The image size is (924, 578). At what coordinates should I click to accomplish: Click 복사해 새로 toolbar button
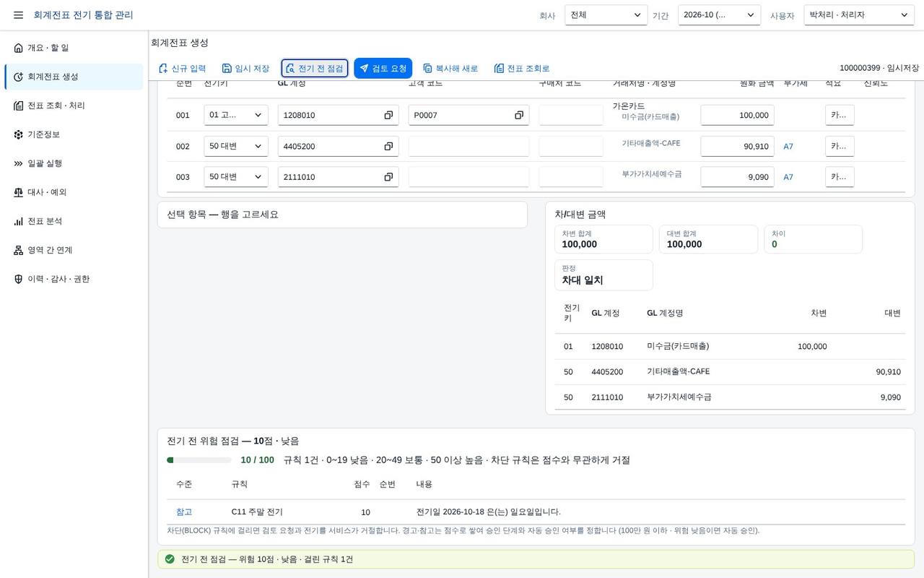[450, 69]
